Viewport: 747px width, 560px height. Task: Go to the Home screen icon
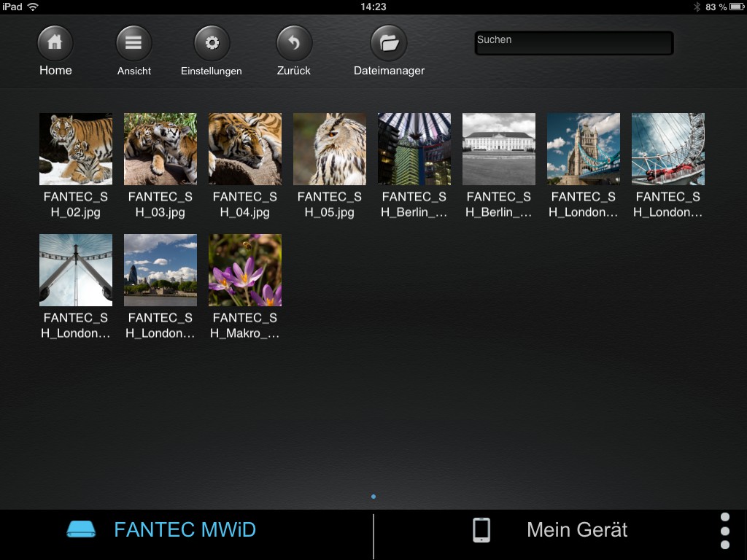(55, 43)
